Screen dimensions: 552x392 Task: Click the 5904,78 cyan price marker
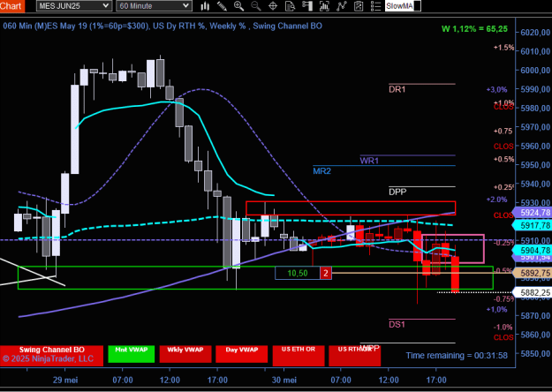[533, 250]
